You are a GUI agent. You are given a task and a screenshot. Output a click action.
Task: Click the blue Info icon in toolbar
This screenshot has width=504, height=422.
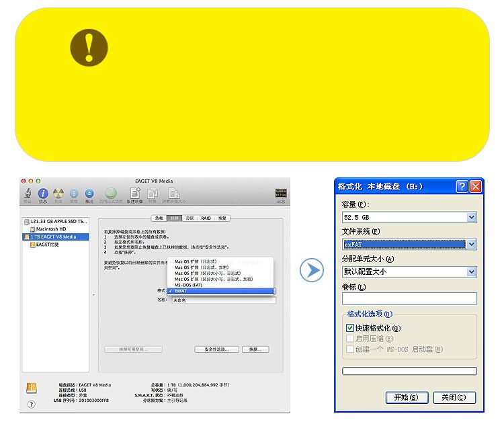[x=43, y=194]
